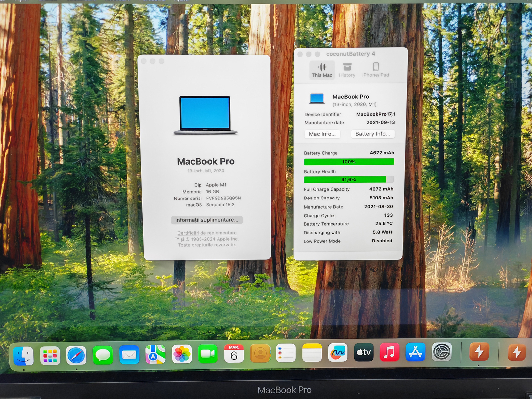
Task: Open Notes app in Dock
Action: click(x=312, y=353)
